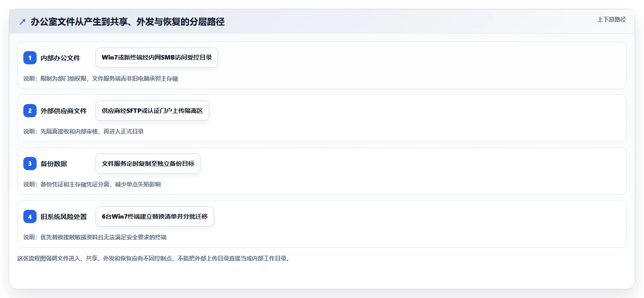The height and width of the screenshot is (298, 644).
Task: Select the Win7或新终端经内网SMB访问受控目录 box
Action: (157, 58)
